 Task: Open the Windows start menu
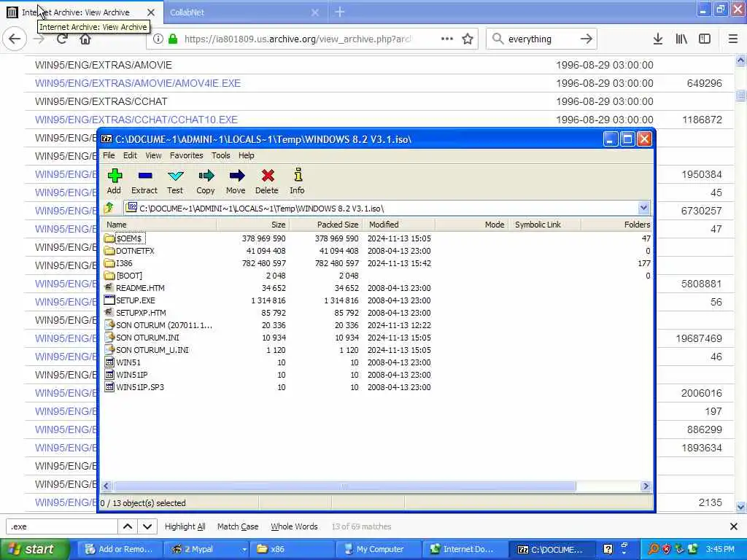coord(35,549)
